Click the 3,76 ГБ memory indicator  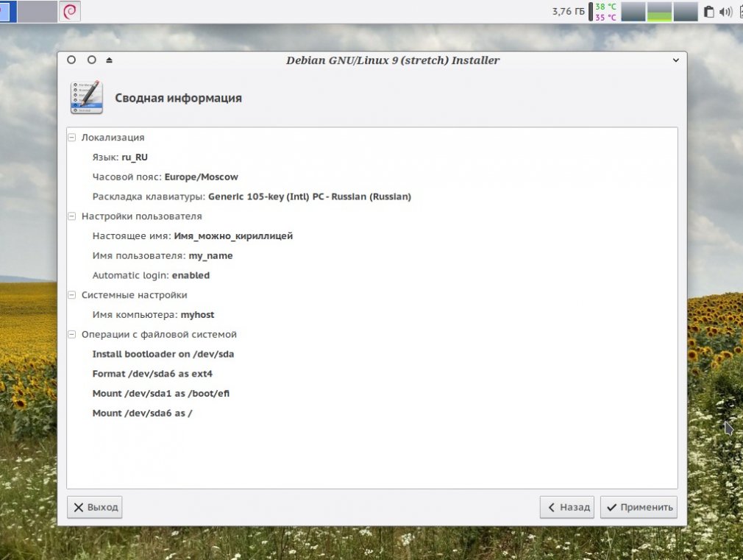568,11
